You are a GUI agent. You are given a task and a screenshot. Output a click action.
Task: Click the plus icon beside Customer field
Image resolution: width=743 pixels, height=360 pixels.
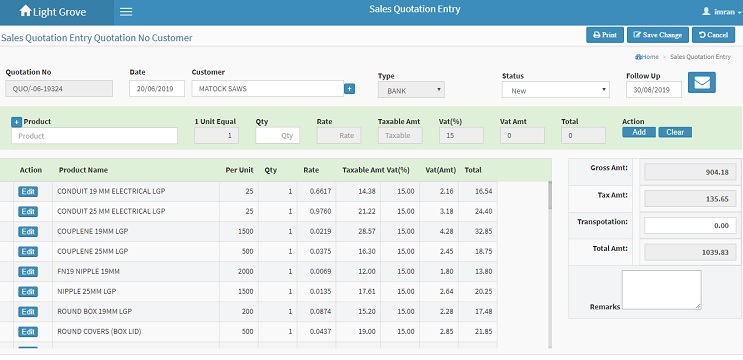click(x=349, y=89)
